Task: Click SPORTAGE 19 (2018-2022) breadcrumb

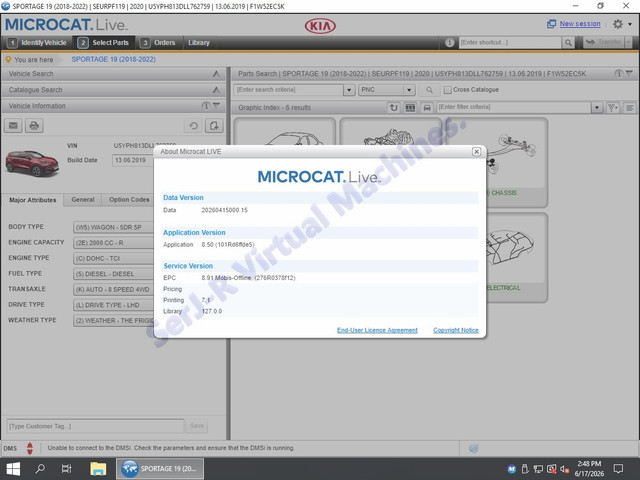Action: [113, 59]
